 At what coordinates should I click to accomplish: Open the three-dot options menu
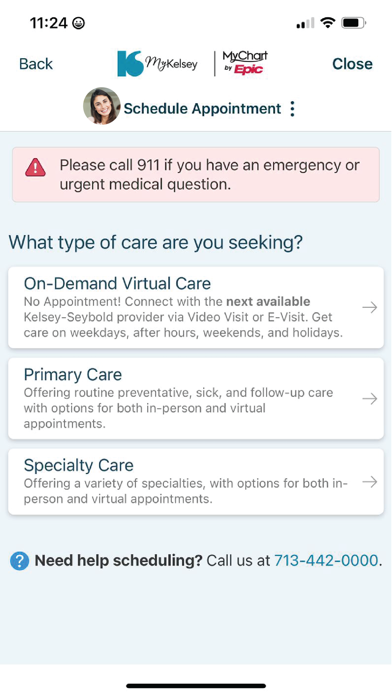292,109
